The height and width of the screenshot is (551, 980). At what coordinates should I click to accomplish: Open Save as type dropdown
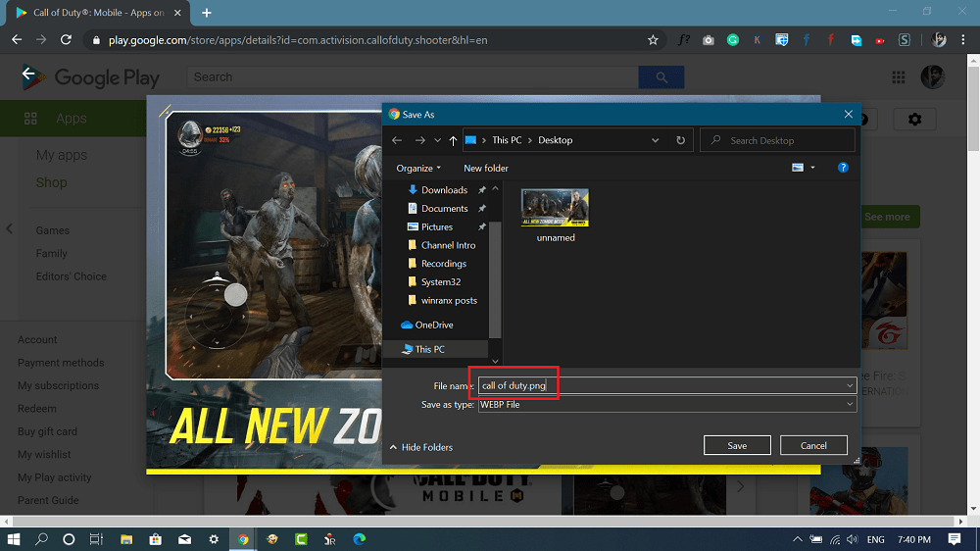(666, 405)
